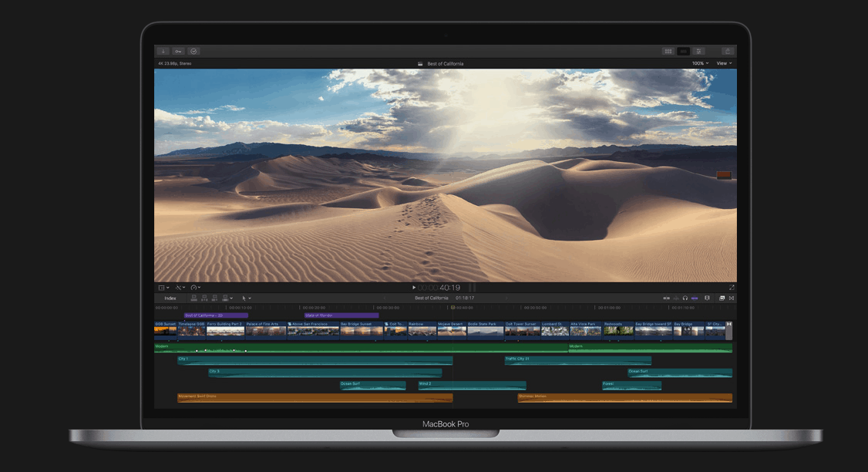Toggle the Inspector sliders icon

pos(699,51)
